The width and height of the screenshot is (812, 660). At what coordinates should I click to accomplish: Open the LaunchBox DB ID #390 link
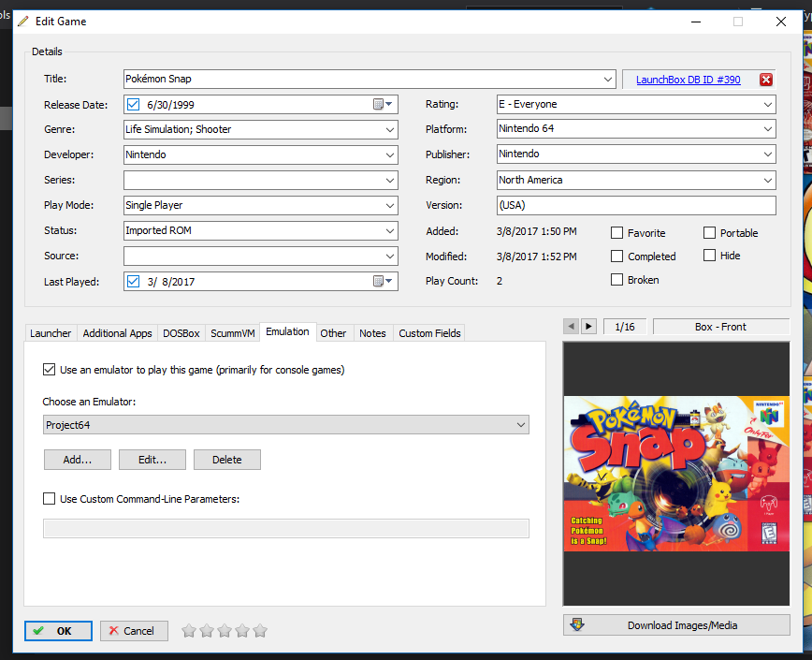pos(689,80)
